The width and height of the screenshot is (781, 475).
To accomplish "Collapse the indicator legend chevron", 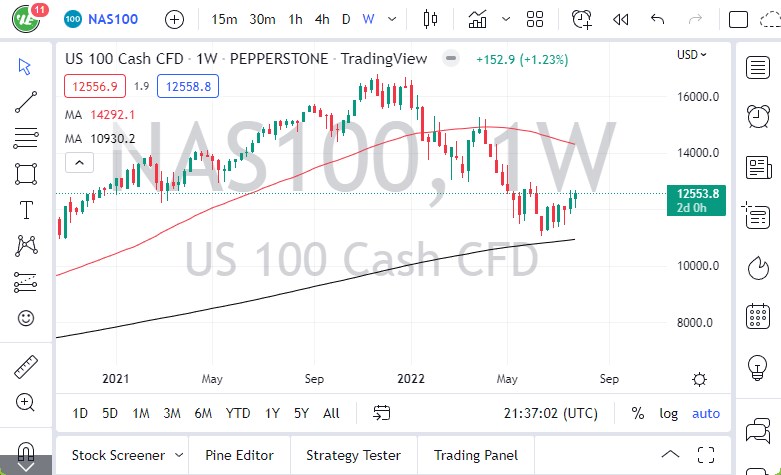I will (78, 162).
